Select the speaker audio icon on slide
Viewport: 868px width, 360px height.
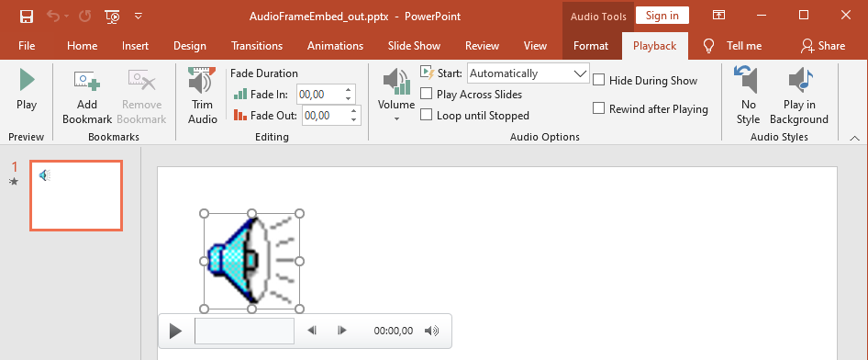pyautogui.click(x=251, y=261)
